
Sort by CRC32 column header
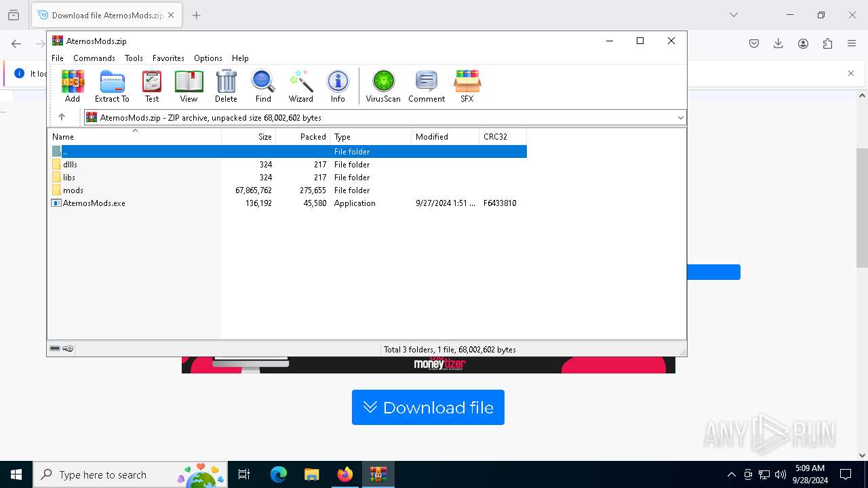(x=502, y=137)
